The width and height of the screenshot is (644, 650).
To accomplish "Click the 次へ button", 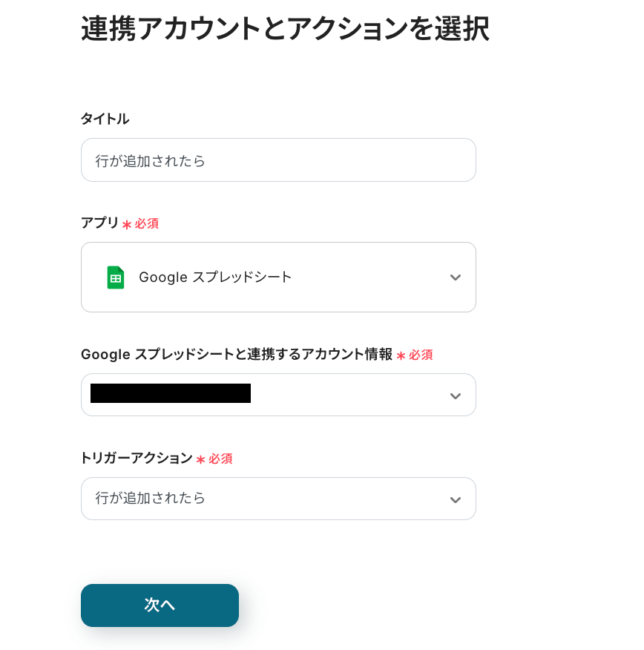I will (x=160, y=605).
